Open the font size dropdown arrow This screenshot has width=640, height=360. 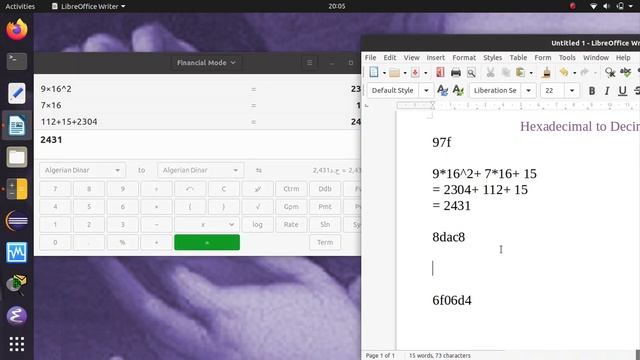coord(572,90)
